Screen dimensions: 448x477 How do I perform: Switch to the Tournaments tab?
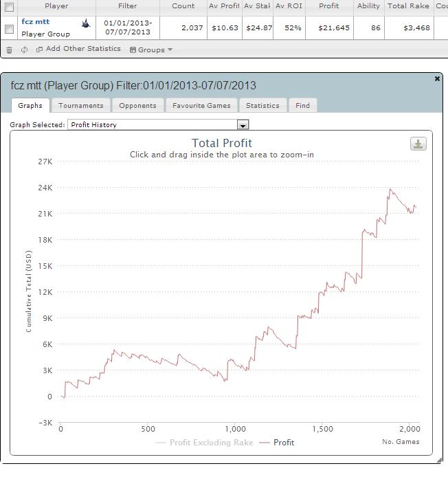81,106
